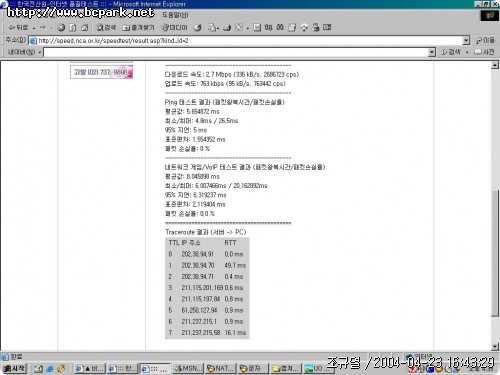Open the Back button history dropdown arrow
Image resolution: width=500 pixels, height=375 pixels.
point(34,28)
